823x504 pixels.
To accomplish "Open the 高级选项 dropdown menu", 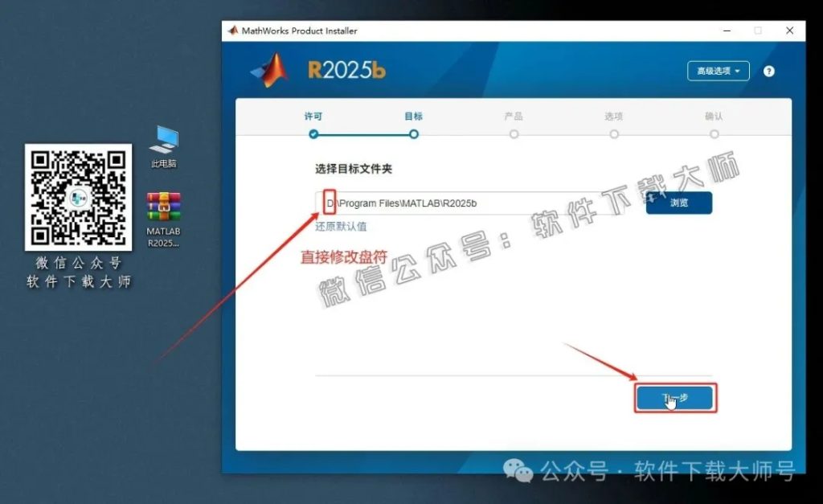I will coord(718,71).
